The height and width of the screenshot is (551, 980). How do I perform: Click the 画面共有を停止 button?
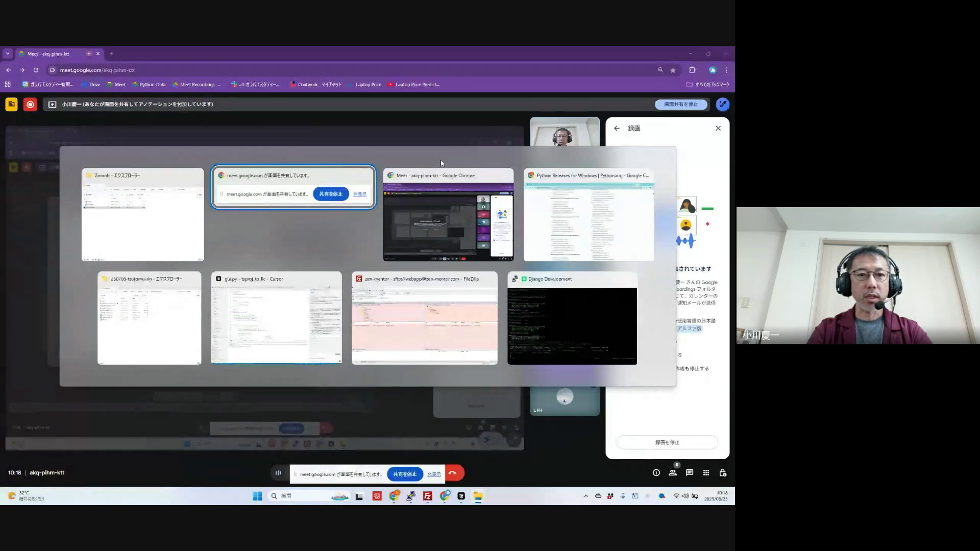coord(681,105)
